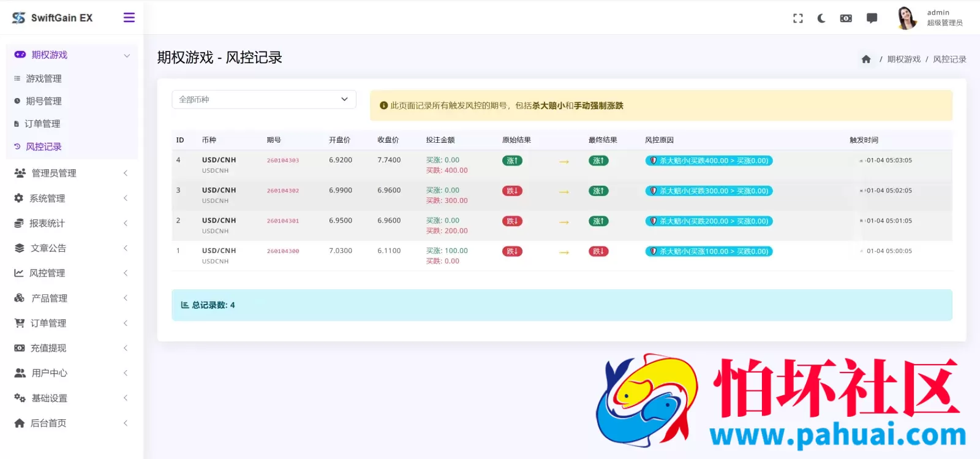Click the 产品管理 cubes icon
The width and height of the screenshot is (980, 459).
20,298
